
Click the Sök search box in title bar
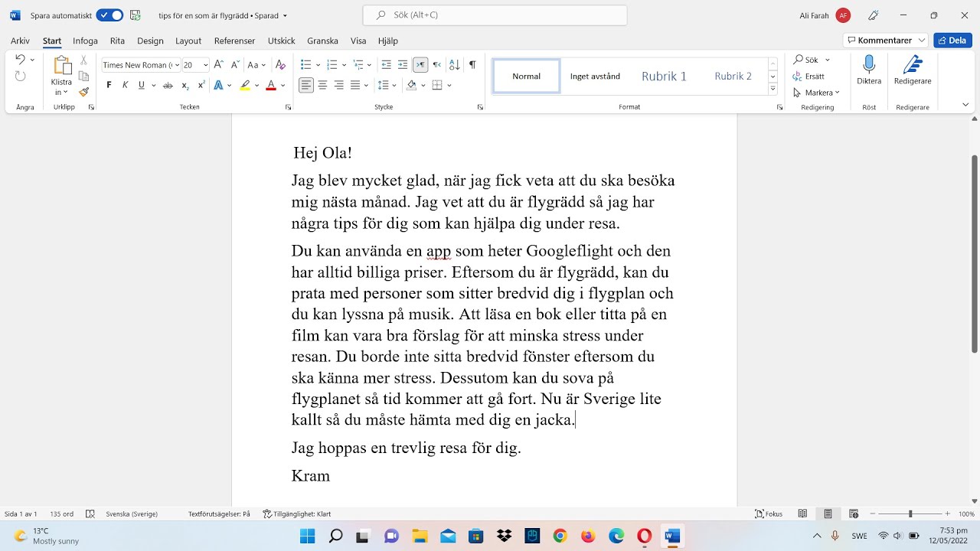click(x=495, y=15)
